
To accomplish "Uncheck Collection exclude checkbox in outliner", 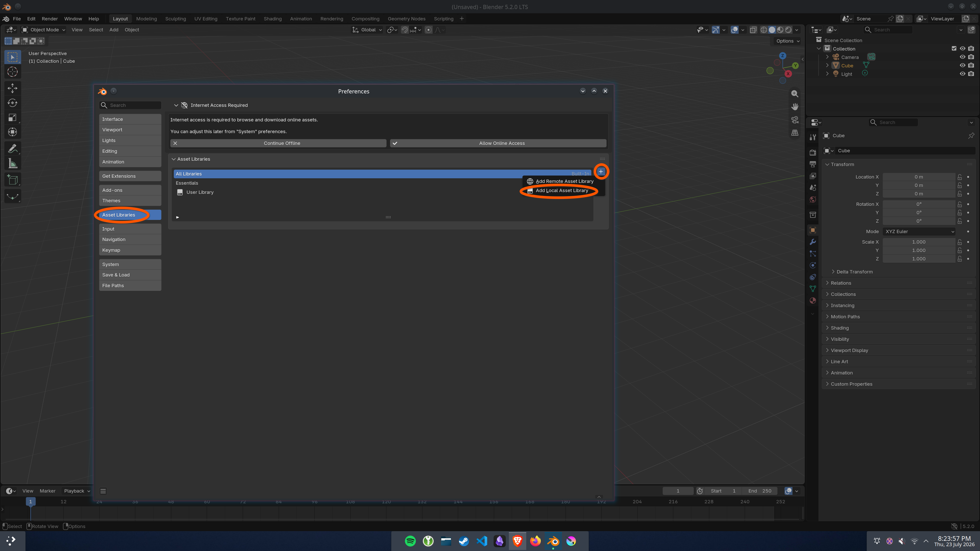I will pos(954,48).
